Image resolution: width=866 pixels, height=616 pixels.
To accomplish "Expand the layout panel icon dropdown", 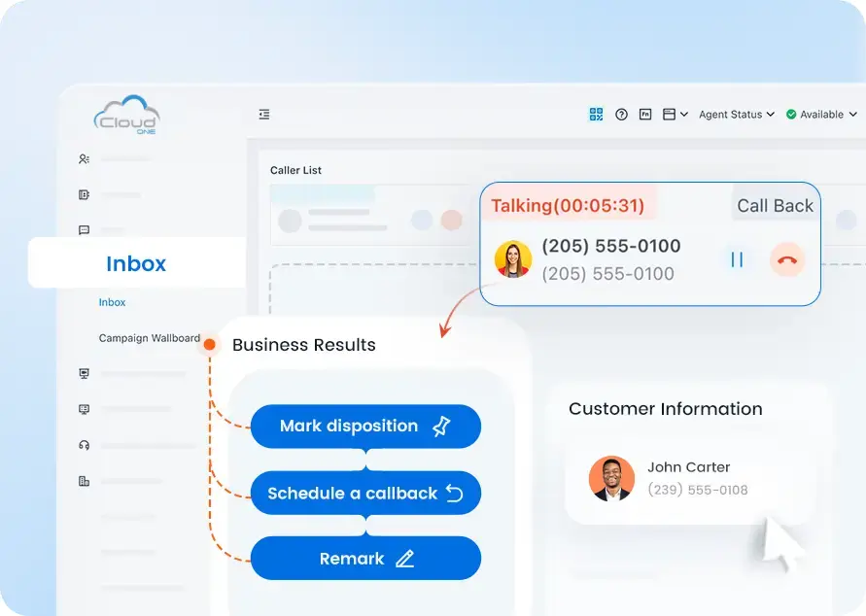I will click(675, 114).
